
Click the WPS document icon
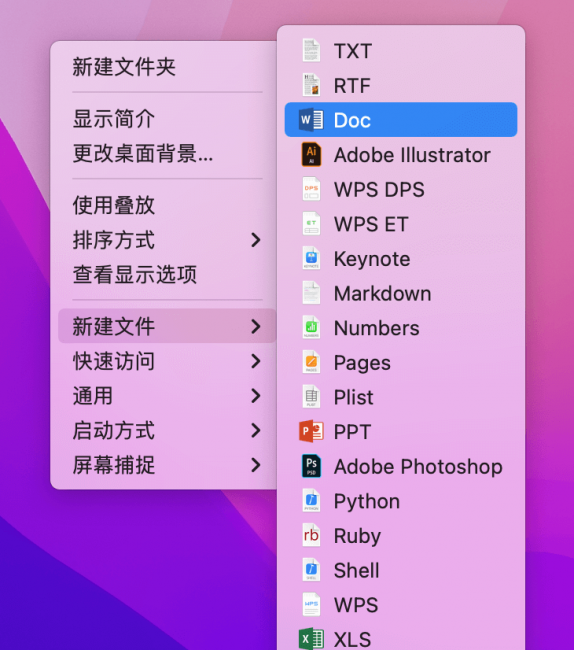pyautogui.click(x=311, y=604)
